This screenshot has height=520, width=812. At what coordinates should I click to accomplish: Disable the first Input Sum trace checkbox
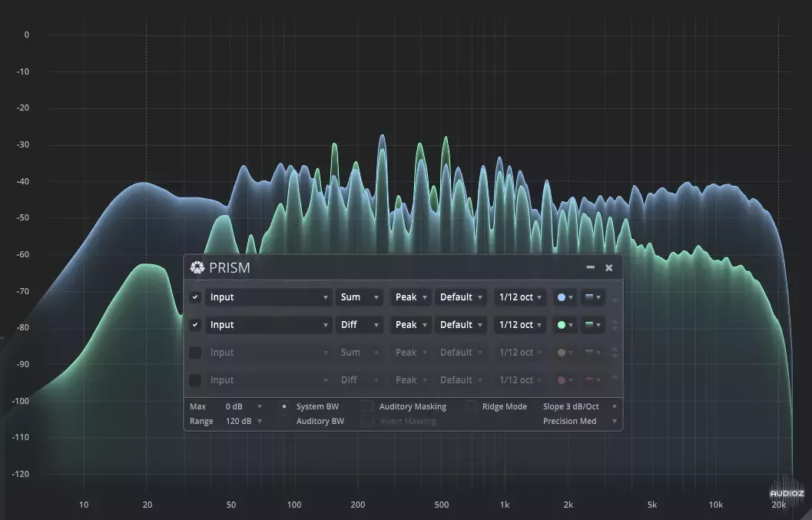pos(195,297)
